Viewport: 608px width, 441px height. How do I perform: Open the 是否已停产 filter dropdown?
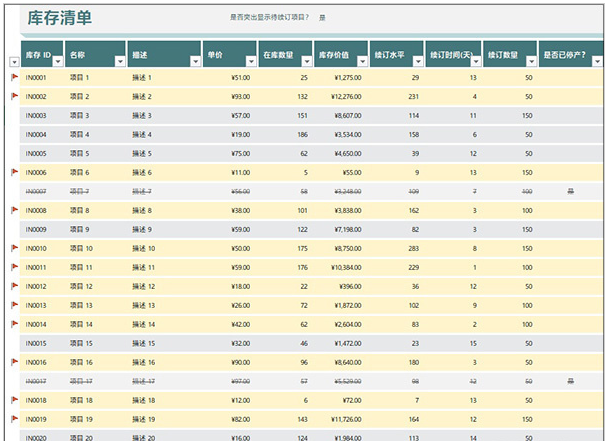[x=599, y=61]
